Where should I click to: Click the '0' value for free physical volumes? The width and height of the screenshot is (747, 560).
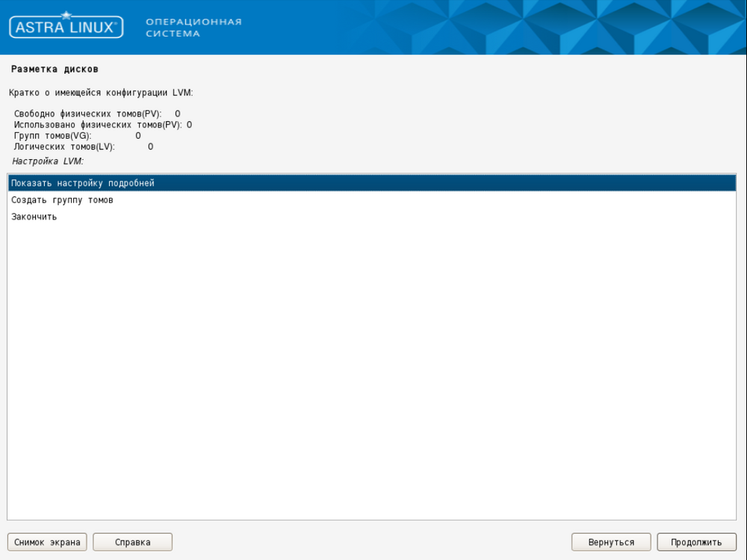(x=177, y=113)
